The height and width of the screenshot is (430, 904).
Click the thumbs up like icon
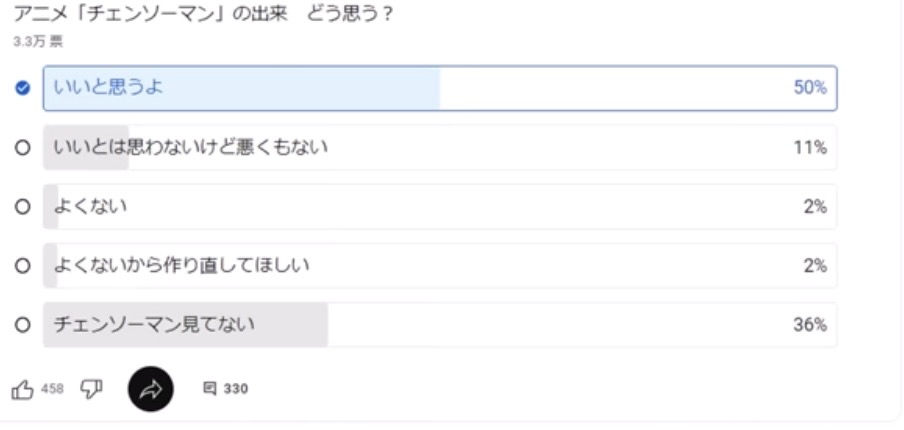point(22,390)
